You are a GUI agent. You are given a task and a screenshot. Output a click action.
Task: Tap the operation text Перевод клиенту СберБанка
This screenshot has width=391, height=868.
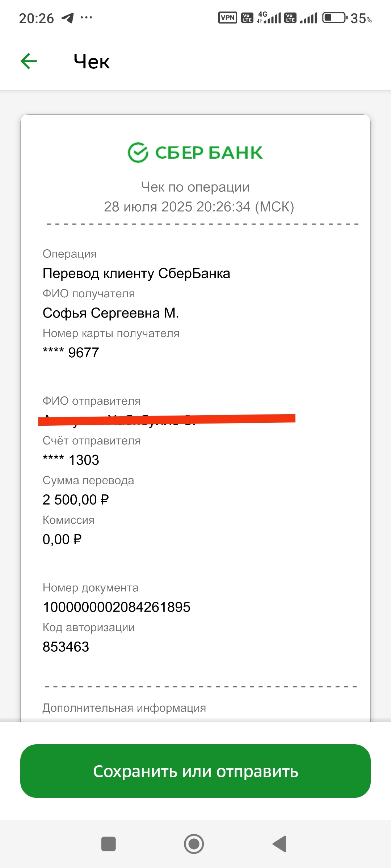click(x=136, y=273)
